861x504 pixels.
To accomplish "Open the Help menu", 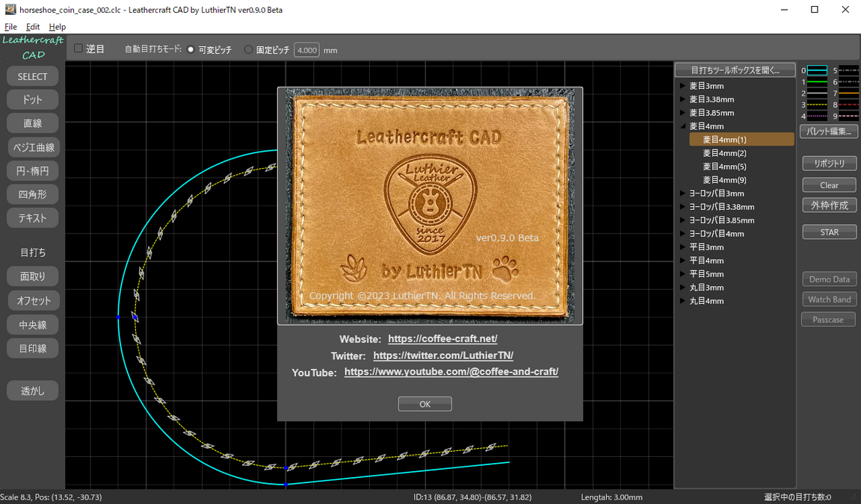I will coord(57,26).
